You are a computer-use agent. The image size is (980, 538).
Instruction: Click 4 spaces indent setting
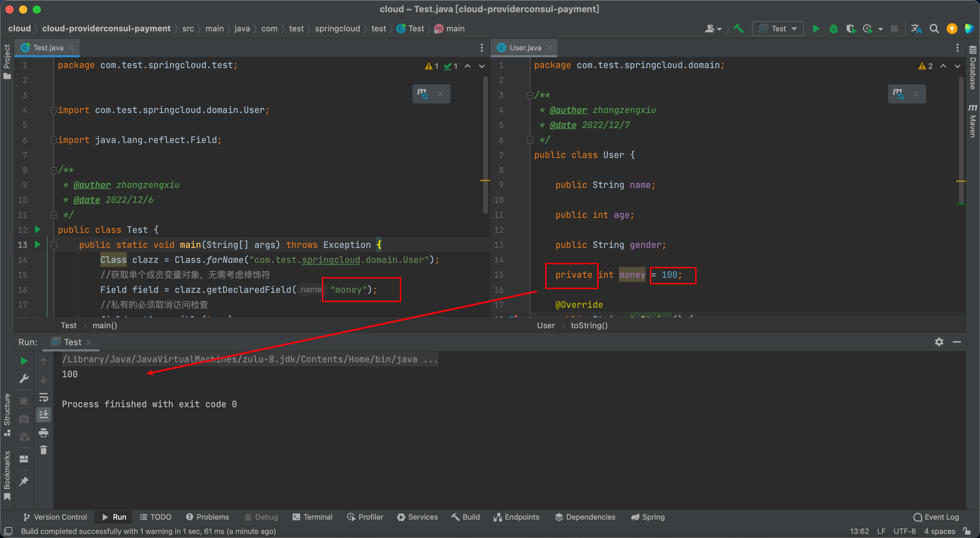tap(939, 531)
